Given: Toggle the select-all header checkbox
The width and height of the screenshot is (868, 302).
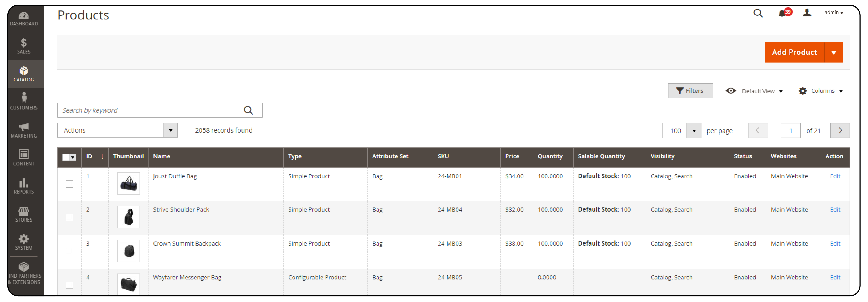Looking at the screenshot, I should pyautogui.click(x=66, y=157).
